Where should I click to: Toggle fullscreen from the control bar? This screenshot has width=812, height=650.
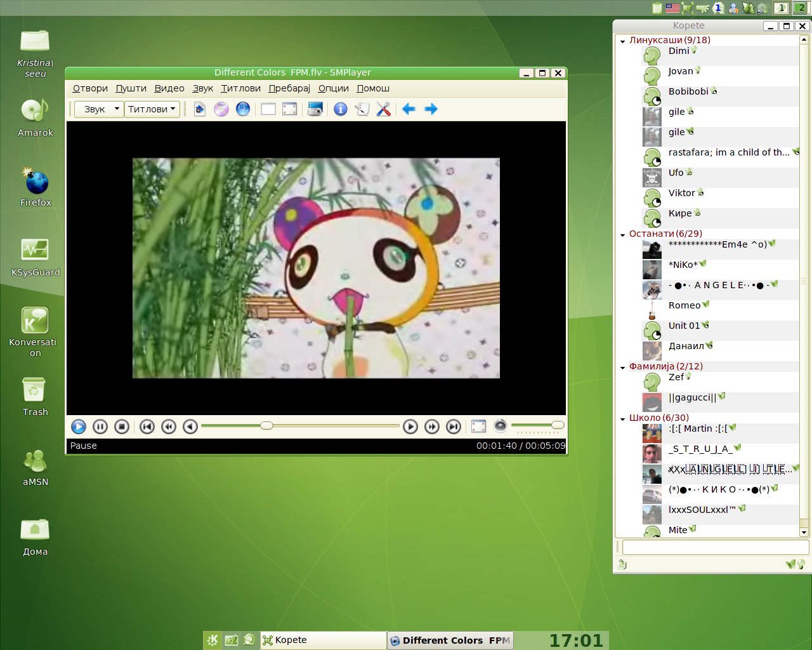479,427
